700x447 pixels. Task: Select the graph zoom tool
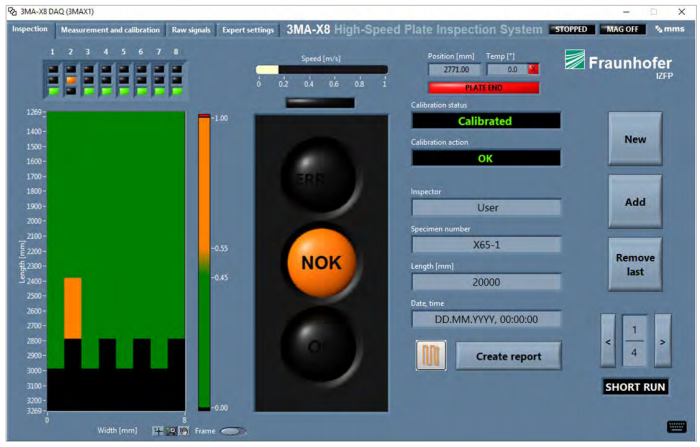(x=171, y=431)
